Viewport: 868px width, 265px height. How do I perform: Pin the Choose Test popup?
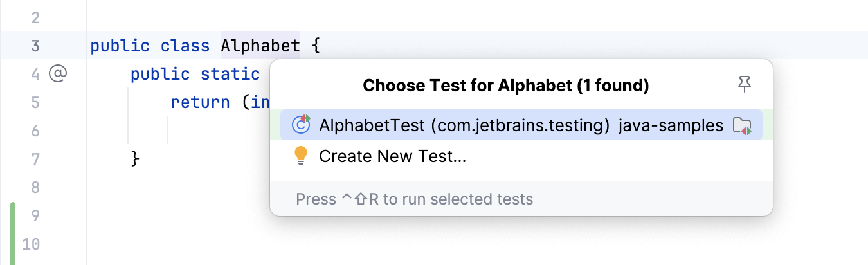coord(745,84)
